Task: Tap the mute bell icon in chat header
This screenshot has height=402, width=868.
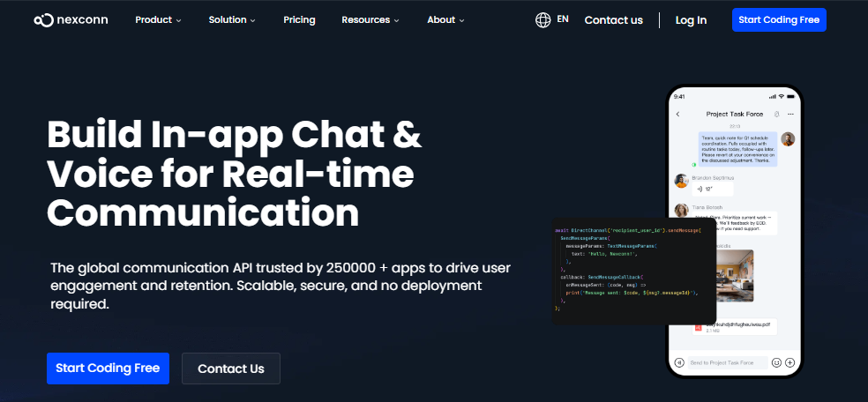Action: coord(776,115)
